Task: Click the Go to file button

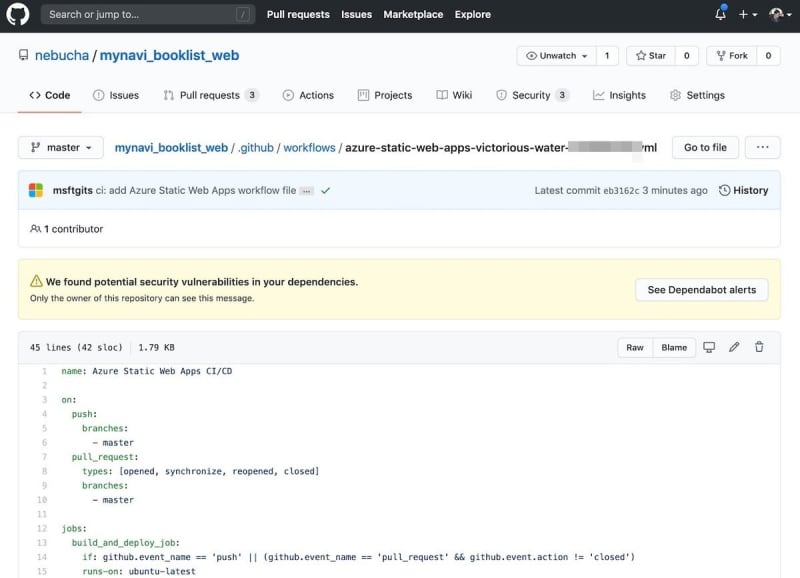Action: coord(705,147)
